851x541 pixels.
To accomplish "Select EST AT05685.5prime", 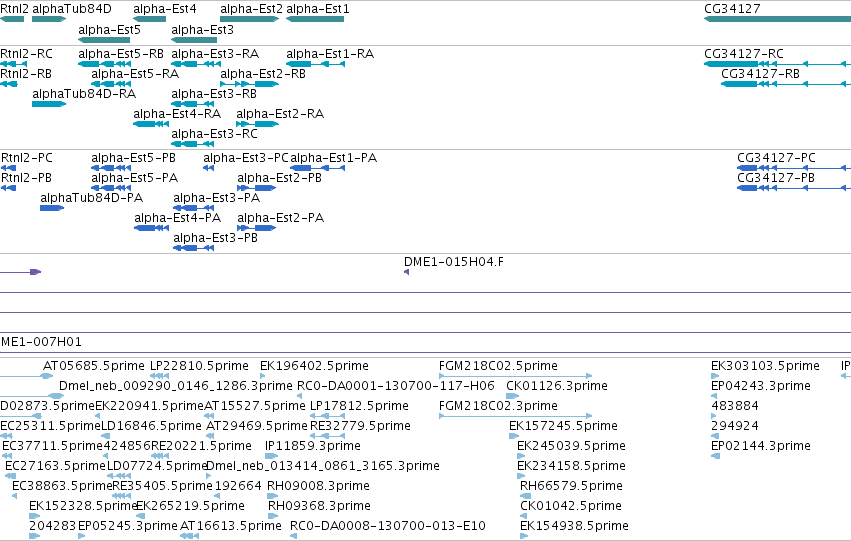I will tap(94, 366).
